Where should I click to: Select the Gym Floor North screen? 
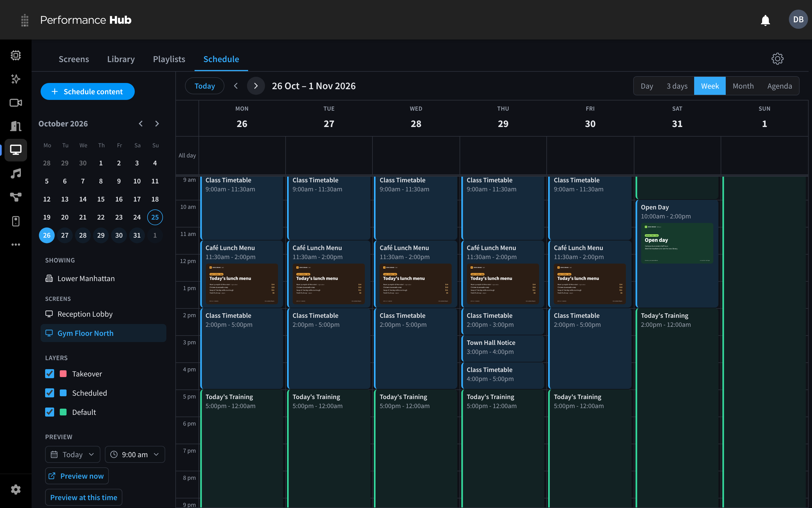103,333
